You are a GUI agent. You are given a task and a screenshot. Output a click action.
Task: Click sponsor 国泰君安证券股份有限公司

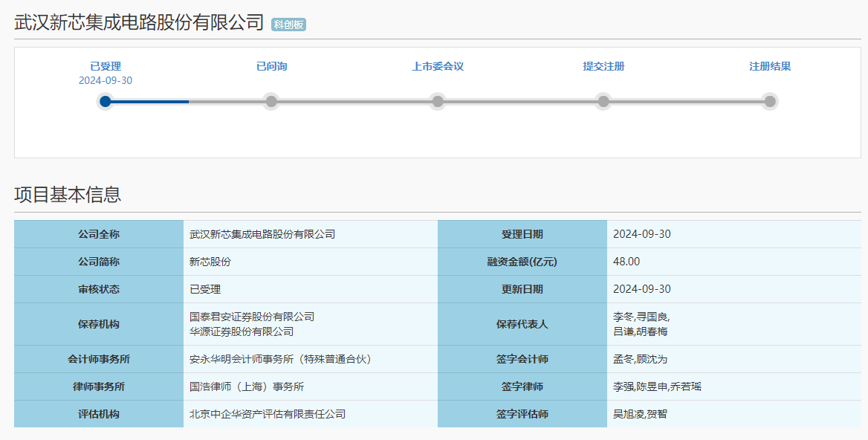click(x=252, y=317)
